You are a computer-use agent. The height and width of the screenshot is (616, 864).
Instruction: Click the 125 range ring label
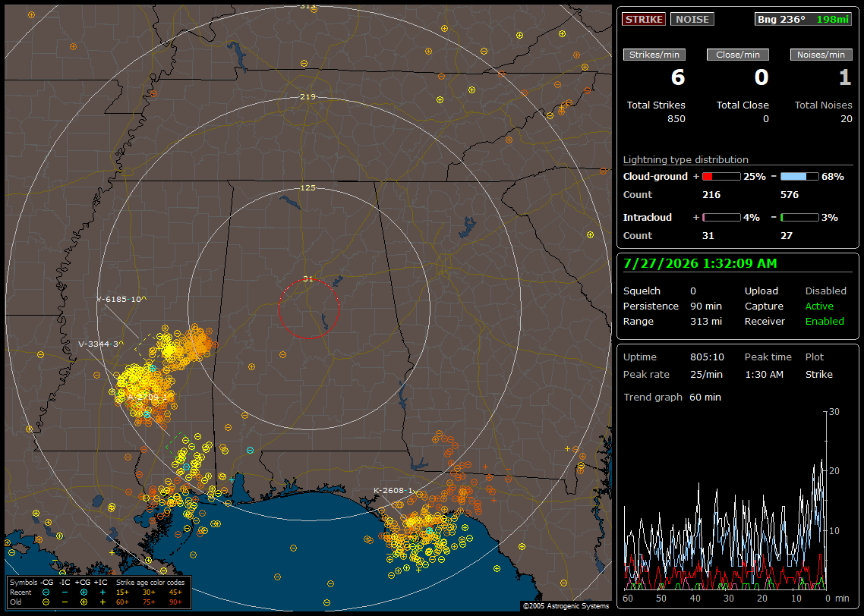tap(308, 187)
